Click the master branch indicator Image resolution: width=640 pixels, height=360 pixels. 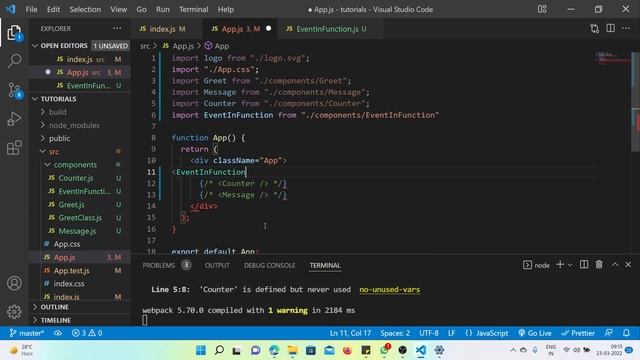coord(27,333)
